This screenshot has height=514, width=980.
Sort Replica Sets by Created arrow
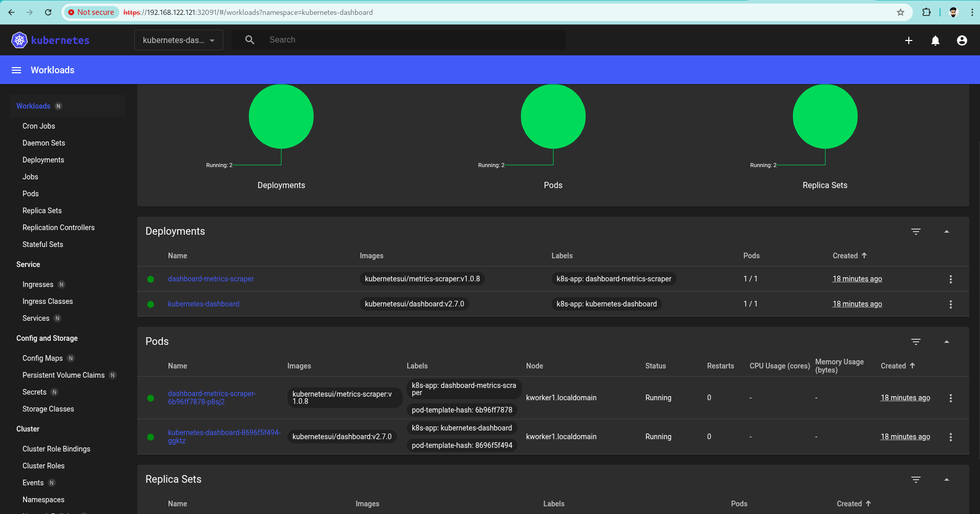(868, 503)
